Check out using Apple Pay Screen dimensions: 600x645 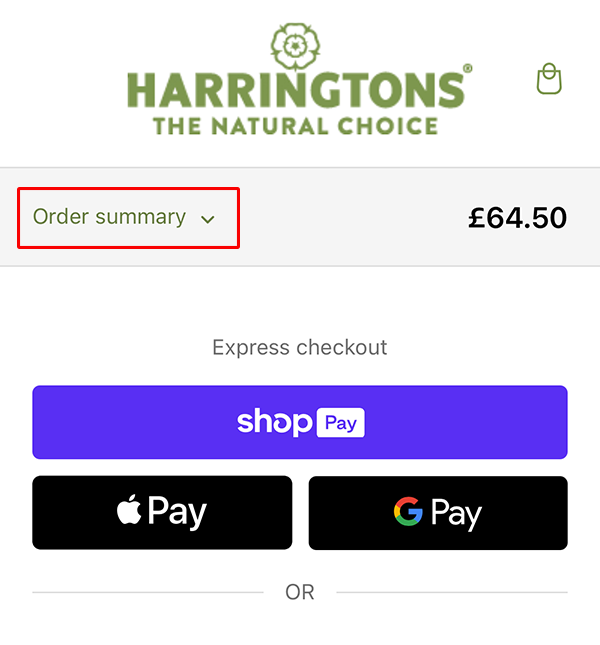click(x=162, y=513)
